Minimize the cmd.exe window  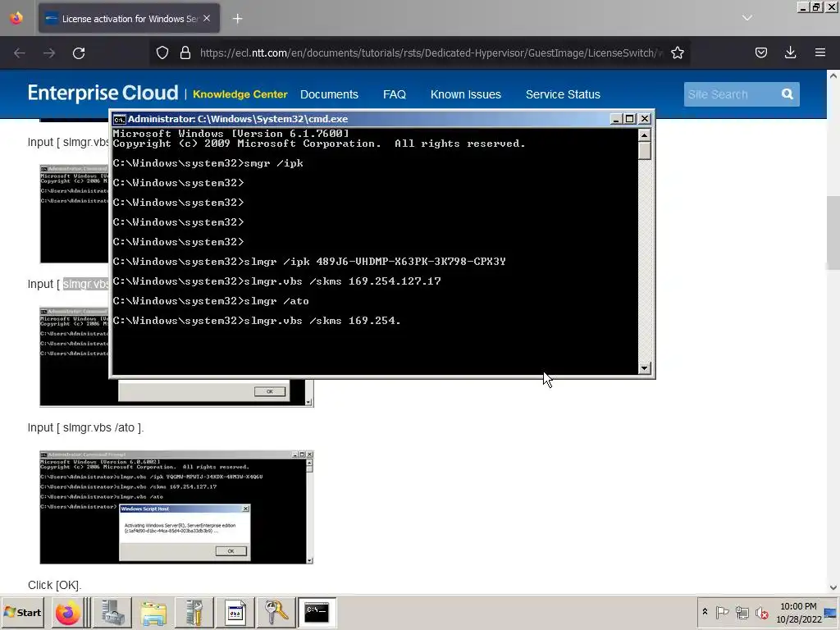[616, 119]
